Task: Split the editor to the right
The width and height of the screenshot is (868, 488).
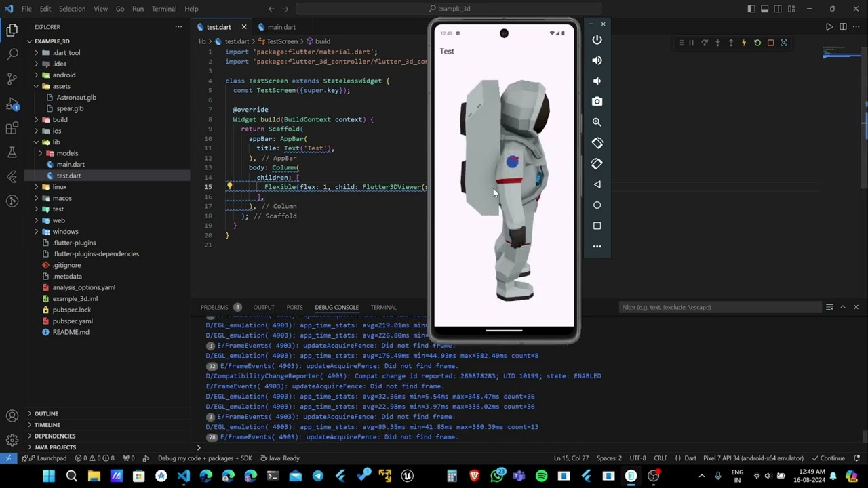Action: pos(843,27)
